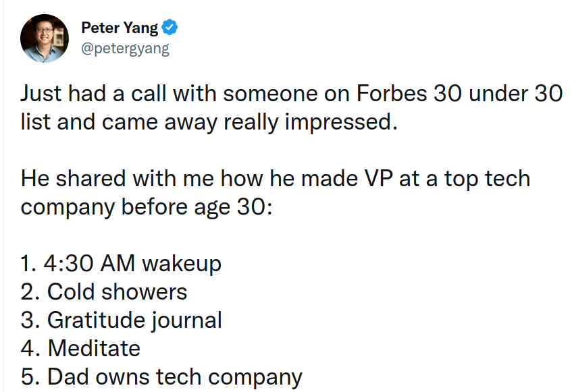Open the @petergyang handle link
Viewport: 570px width, 392px height.
pos(125,49)
